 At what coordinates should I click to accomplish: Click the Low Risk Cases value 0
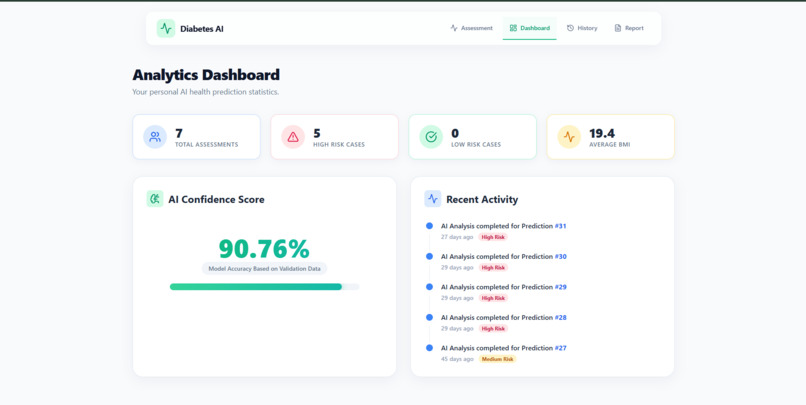coord(455,134)
